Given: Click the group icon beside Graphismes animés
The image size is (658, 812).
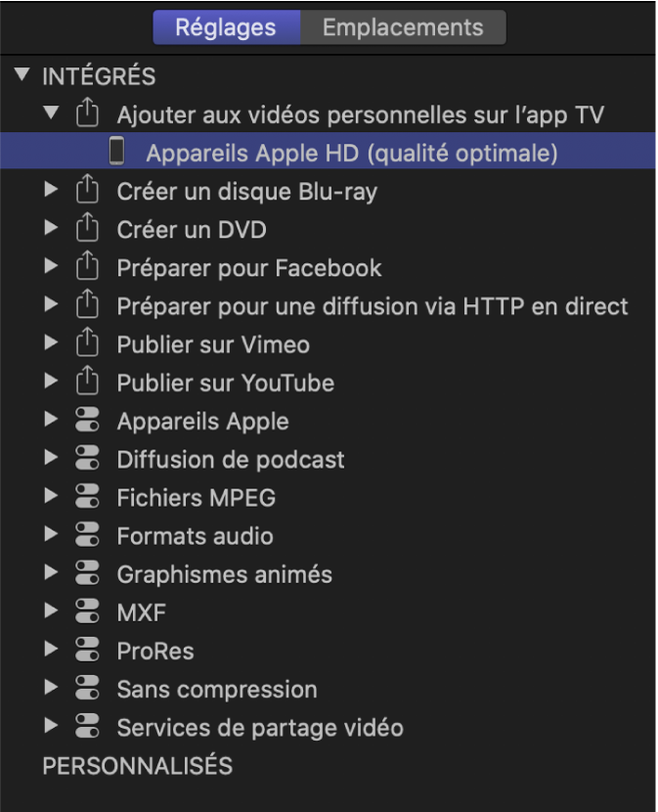Looking at the screenshot, I should [x=87, y=573].
